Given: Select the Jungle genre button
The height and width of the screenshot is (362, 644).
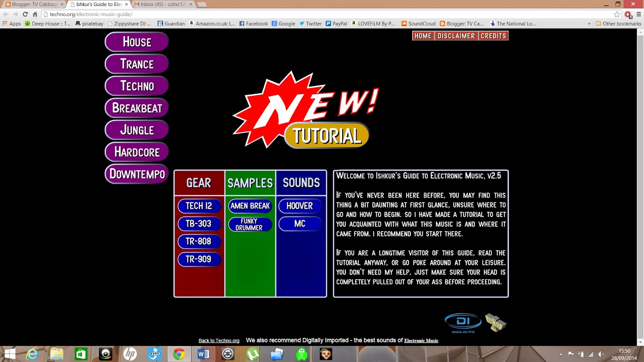Looking at the screenshot, I should tap(137, 130).
